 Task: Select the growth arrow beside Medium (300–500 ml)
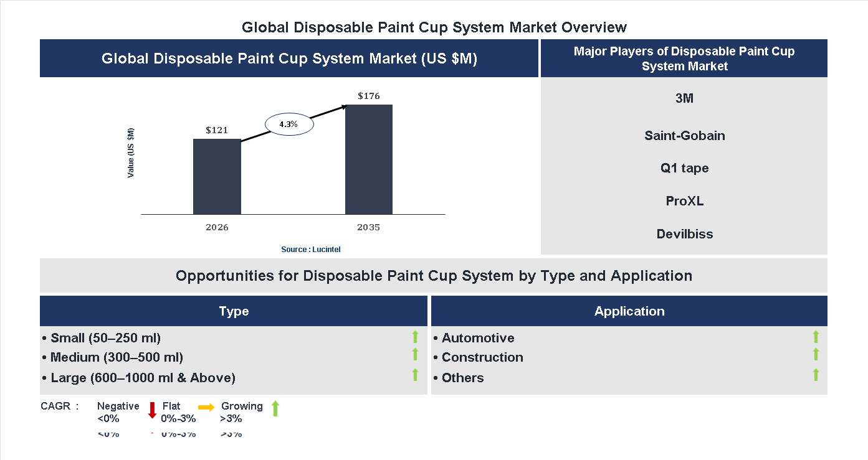point(415,355)
